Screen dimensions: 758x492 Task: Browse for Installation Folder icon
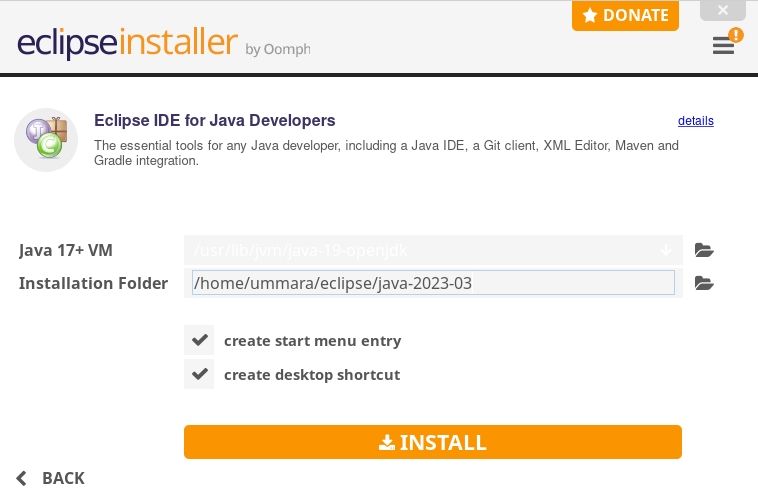pos(704,283)
